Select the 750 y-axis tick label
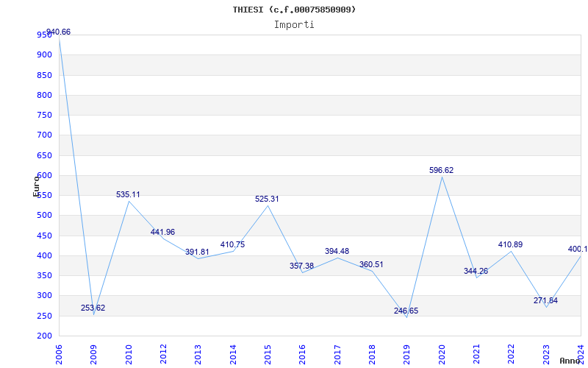This screenshot has height=368, width=588. [x=44, y=115]
